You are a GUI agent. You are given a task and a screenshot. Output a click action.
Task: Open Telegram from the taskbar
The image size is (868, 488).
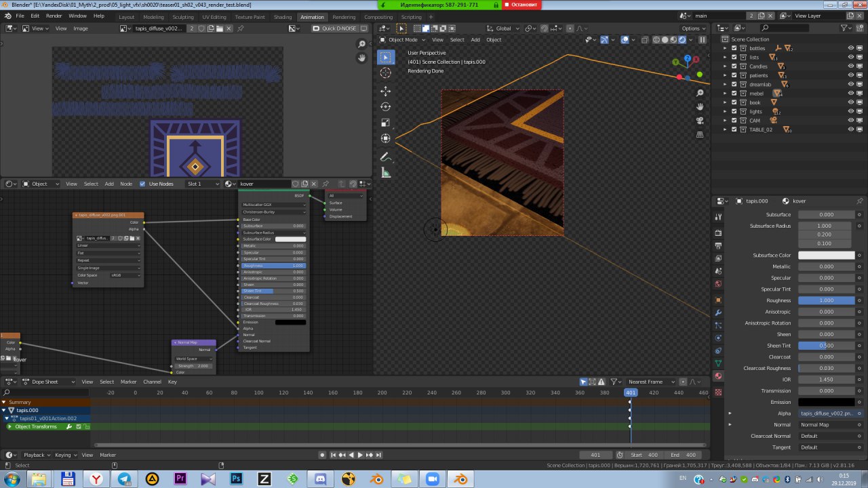pyautogui.click(x=125, y=479)
